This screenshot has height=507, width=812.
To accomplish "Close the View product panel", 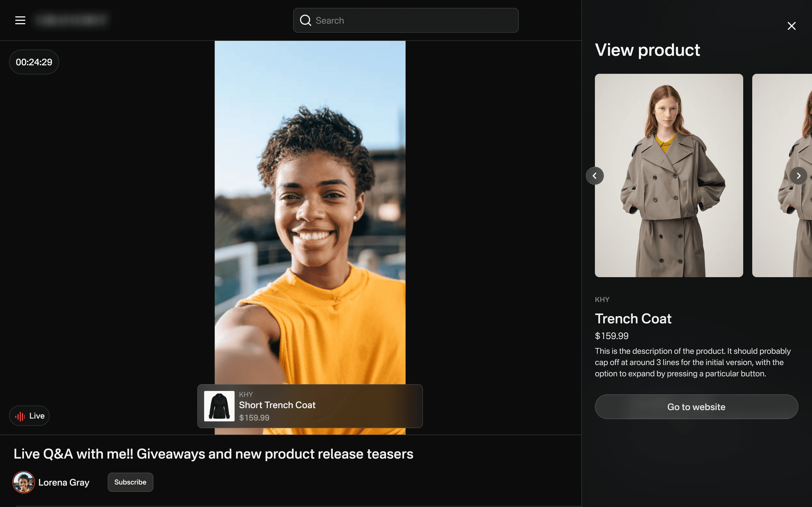I will [x=791, y=26].
